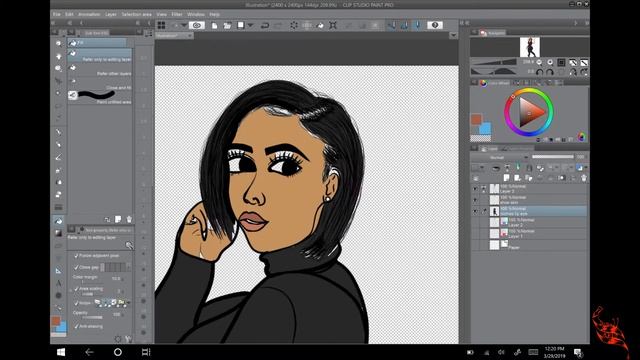Image resolution: width=640 pixels, height=360 pixels.
Task: Toggle the 'Anti-aliasing' checkbox
Action: 76,326
